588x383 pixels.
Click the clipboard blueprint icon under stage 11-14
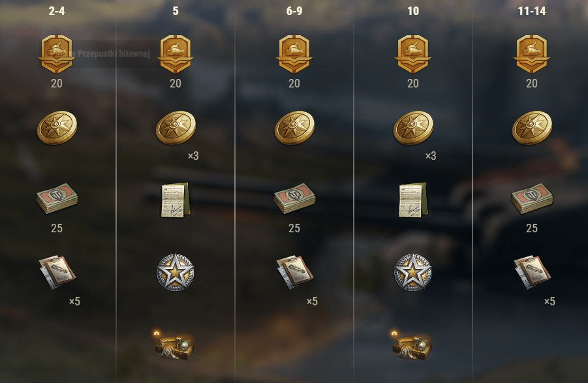click(532, 272)
